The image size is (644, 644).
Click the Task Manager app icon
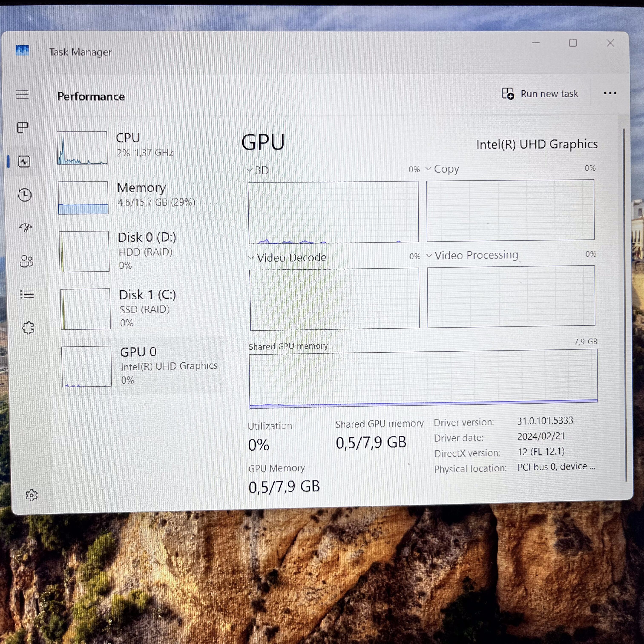(x=22, y=51)
